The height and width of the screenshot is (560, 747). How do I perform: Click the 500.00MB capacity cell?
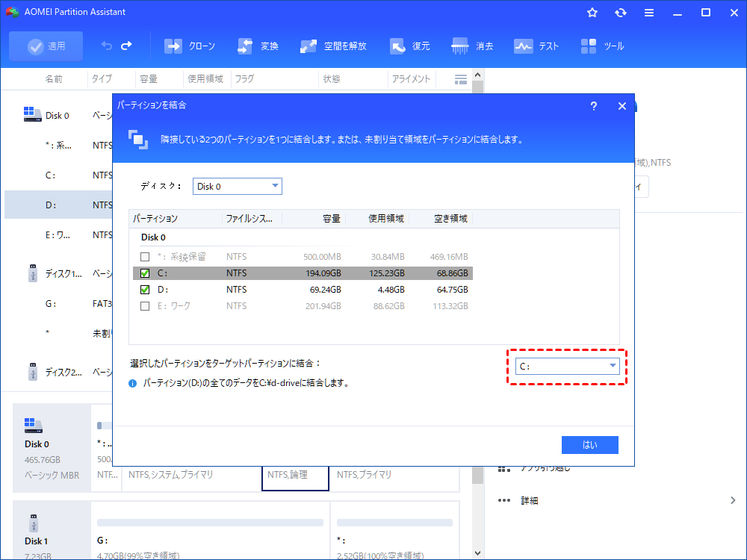pyautogui.click(x=322, y=257)
